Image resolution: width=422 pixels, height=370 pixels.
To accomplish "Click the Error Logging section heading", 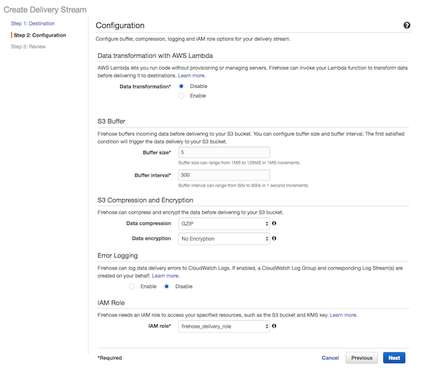I will [118, 256].
